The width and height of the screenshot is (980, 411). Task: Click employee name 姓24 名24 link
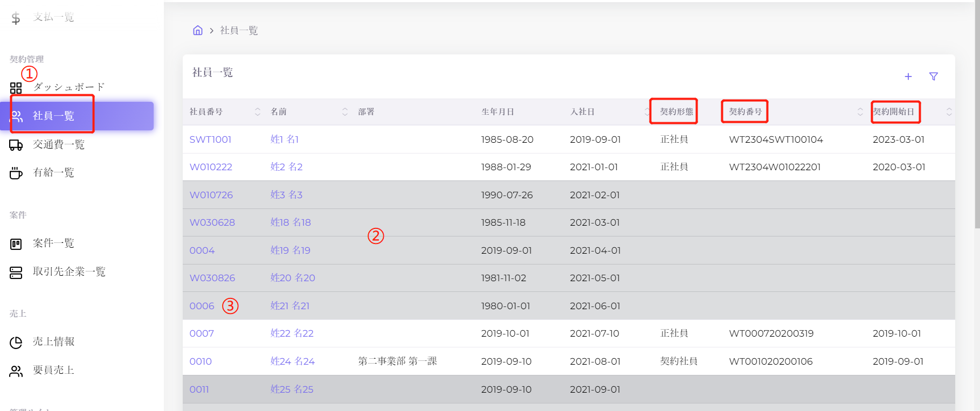click(292, 361)
